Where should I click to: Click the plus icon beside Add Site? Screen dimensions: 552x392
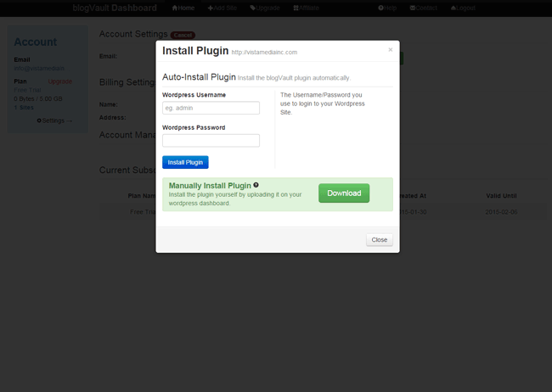[x=210, y=8]
